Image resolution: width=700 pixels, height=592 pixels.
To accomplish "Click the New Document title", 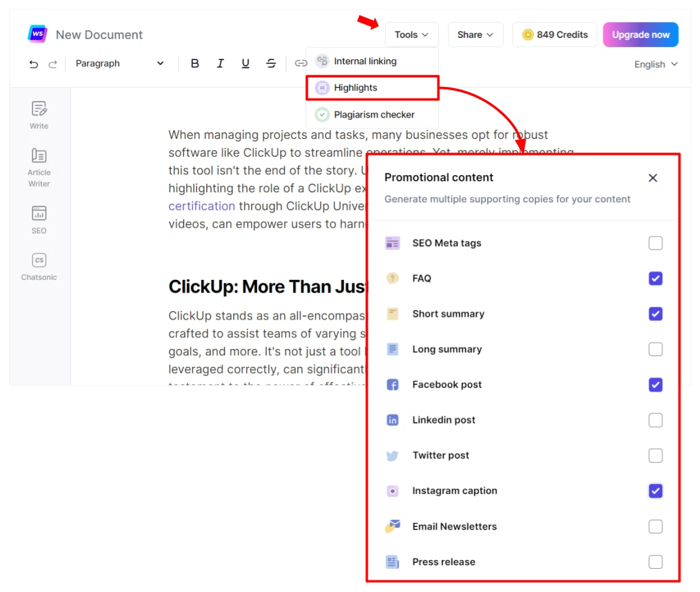I will pos(99,35).
